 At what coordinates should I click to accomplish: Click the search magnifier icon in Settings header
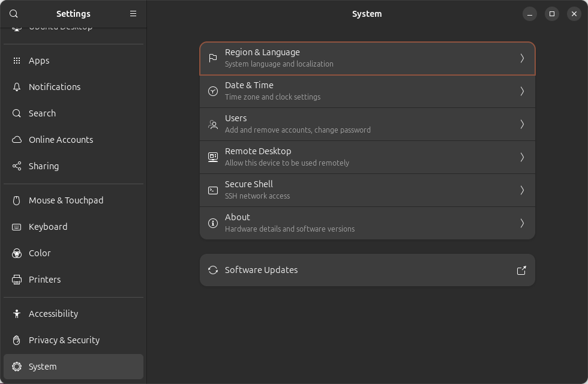point(14,14)
